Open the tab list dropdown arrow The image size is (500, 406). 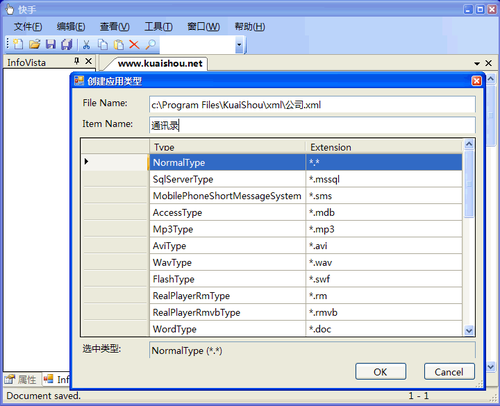tap(477, 63)
